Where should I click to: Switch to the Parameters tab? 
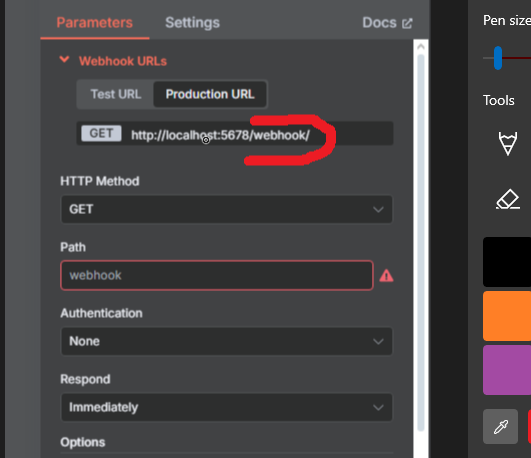[94, 23]
